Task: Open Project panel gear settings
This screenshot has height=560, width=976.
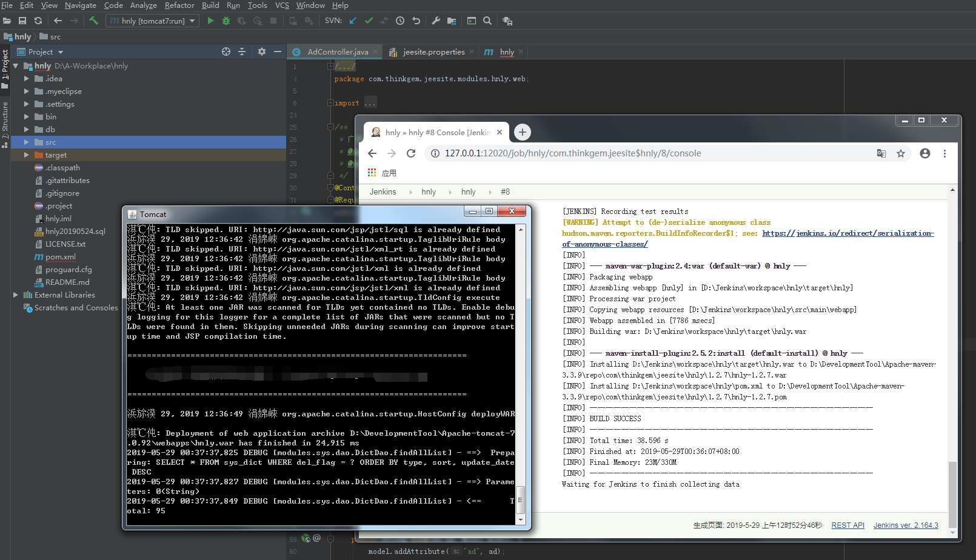Action: [262, 52]
